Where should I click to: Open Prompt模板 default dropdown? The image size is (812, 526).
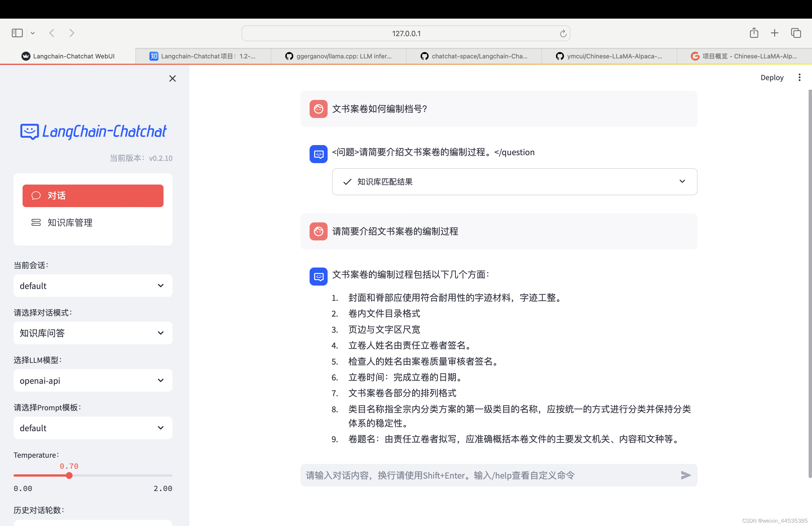coord(93,428)
